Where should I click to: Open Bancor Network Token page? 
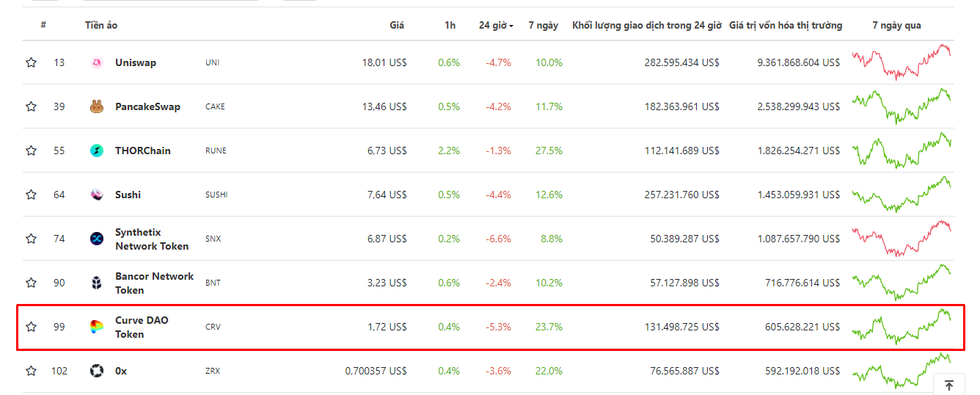coord(155,283)
